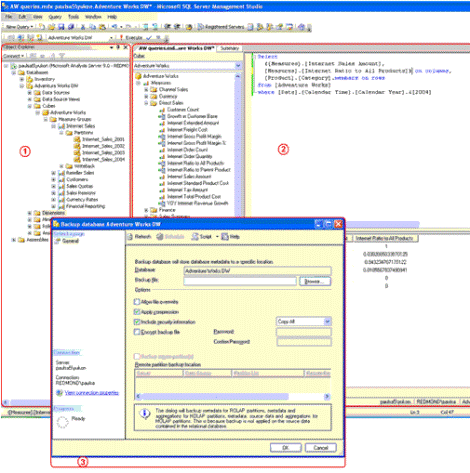
Task: Click pin icon on Object Explorer header
Action: pos(118,47)
